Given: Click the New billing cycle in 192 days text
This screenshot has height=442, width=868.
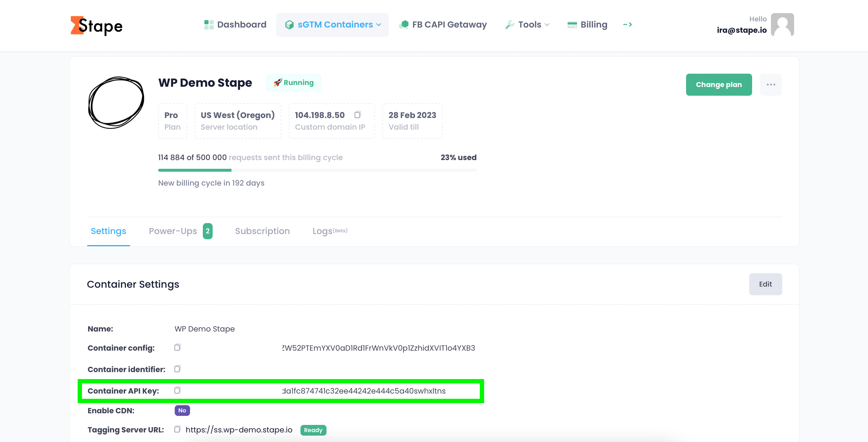Looking at the screenshot, I should [x=211, y=183].
